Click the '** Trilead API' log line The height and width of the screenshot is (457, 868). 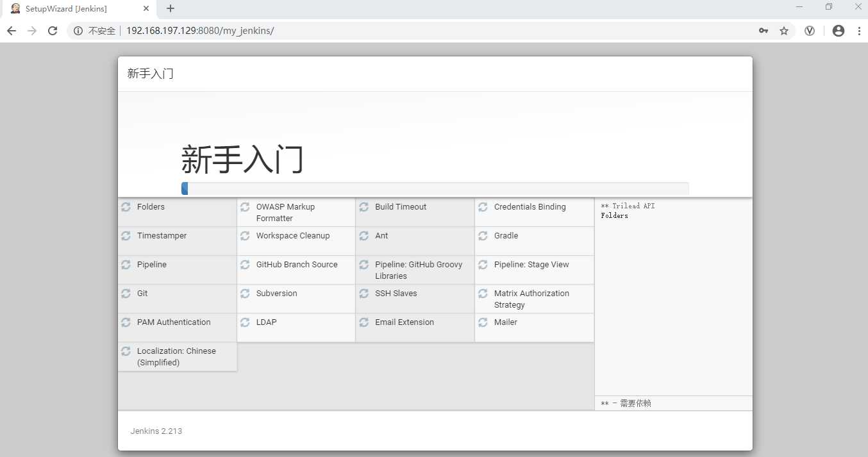click(628, 206)
